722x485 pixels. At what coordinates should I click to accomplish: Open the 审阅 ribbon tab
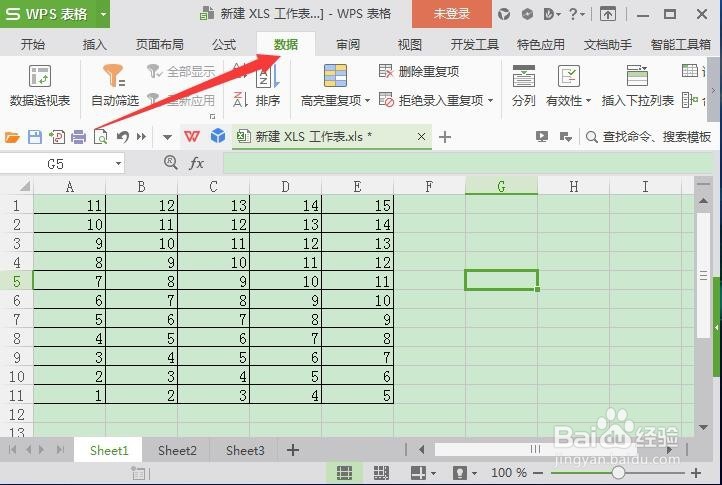pyautogui.click(x=348, y=44)
